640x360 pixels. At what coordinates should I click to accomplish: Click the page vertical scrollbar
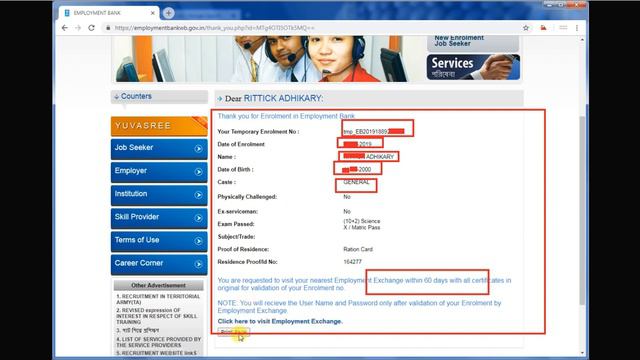582,210
